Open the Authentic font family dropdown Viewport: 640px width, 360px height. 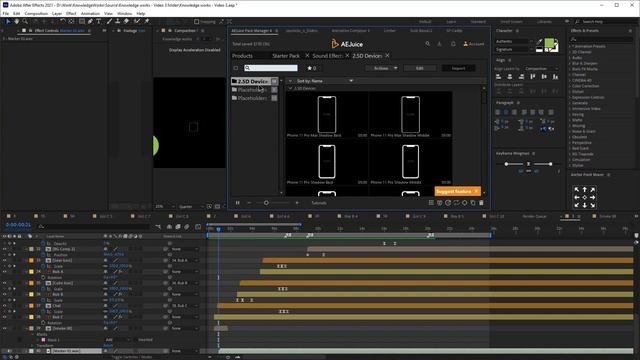[513, 41]
